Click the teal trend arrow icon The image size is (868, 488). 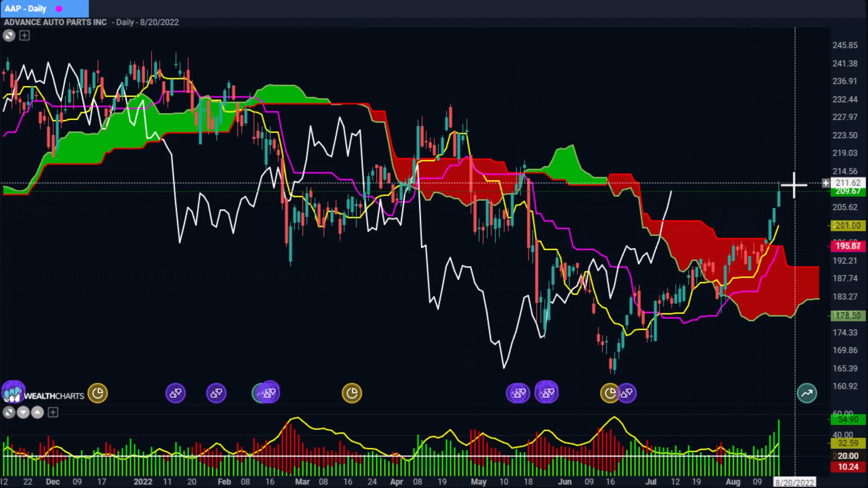(807, 393)
